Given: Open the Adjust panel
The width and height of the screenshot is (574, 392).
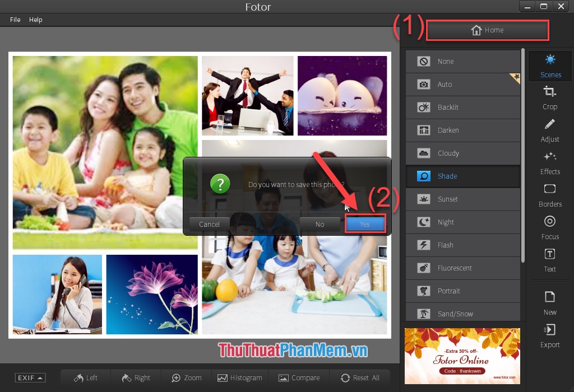Looking at the screenshot, I should 550,130.
